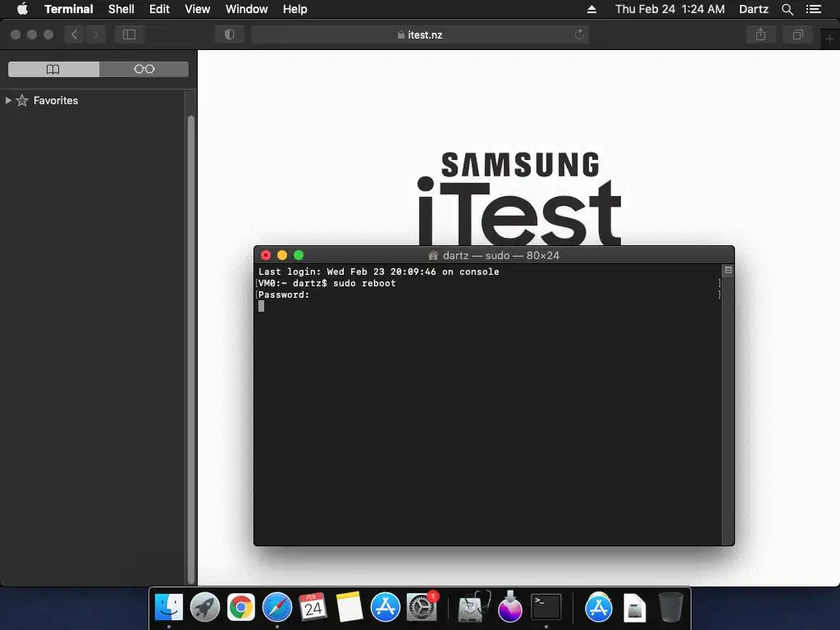Image resolution: width=840 pixels, height=630 pixels.
Task: Open System Preferences from the Dock
Action: point(422,607)
